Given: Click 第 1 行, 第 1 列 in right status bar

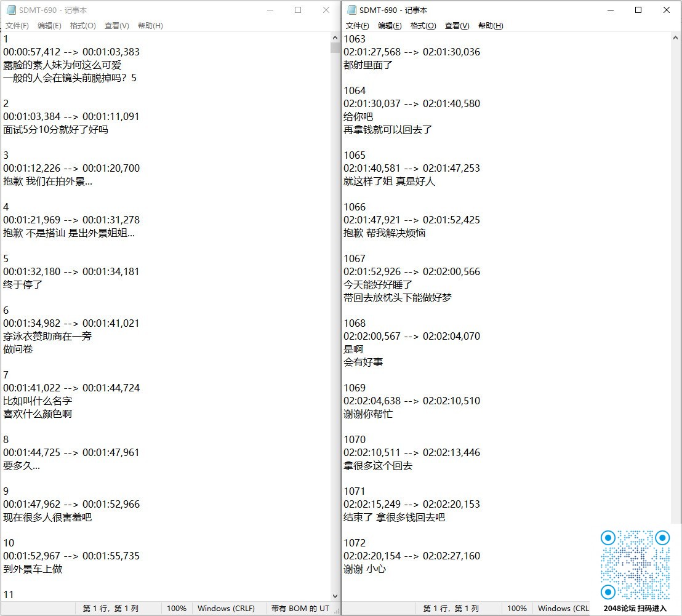Looking at the screenshot, I should 451,609.
